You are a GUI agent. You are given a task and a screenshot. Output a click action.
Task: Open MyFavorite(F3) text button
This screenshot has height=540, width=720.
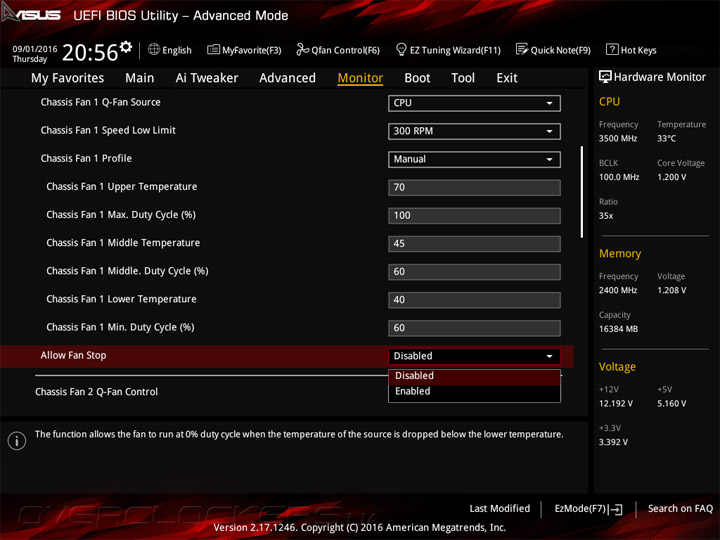pos(252,50)
